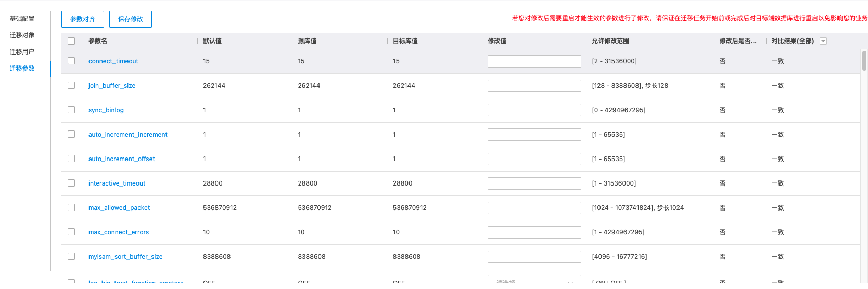Click the 修改后是否... column header

click(738, 41)
